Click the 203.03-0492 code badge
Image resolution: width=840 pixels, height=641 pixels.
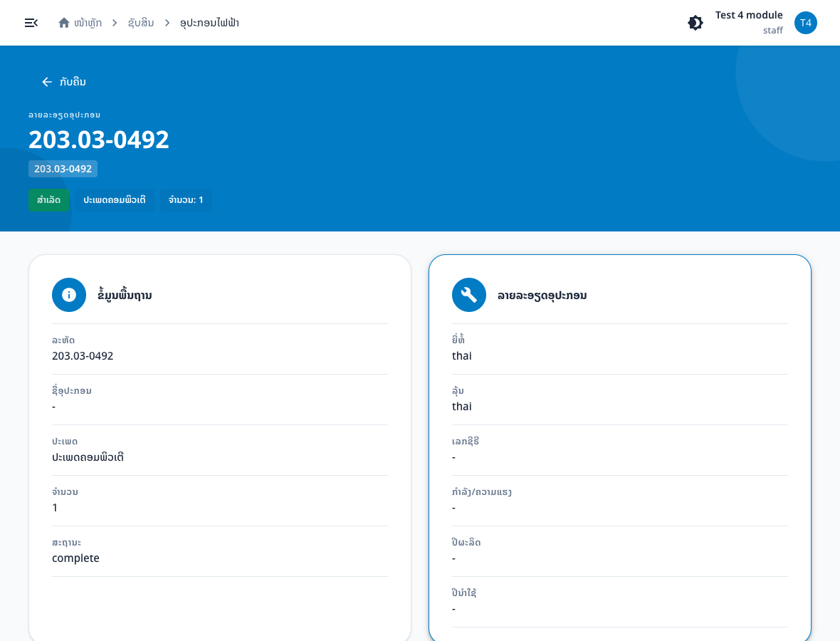(63, 169)
